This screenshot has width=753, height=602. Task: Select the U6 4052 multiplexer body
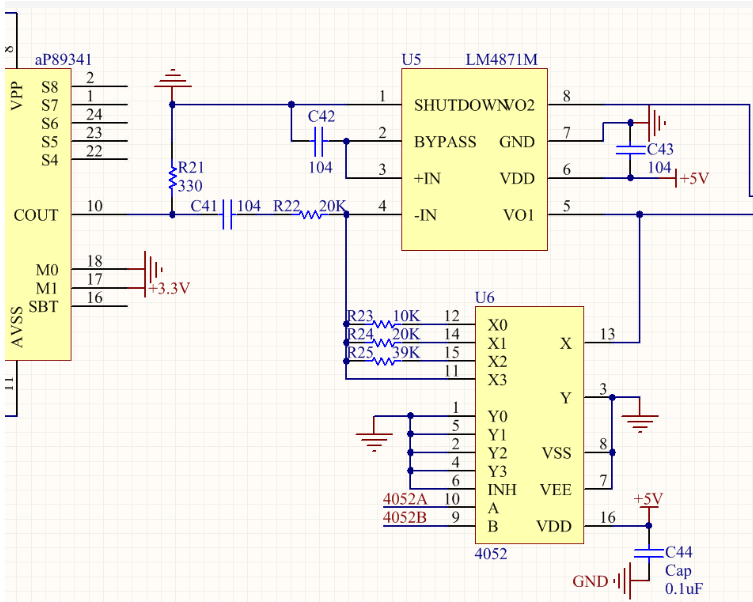(x=530, y=425)
